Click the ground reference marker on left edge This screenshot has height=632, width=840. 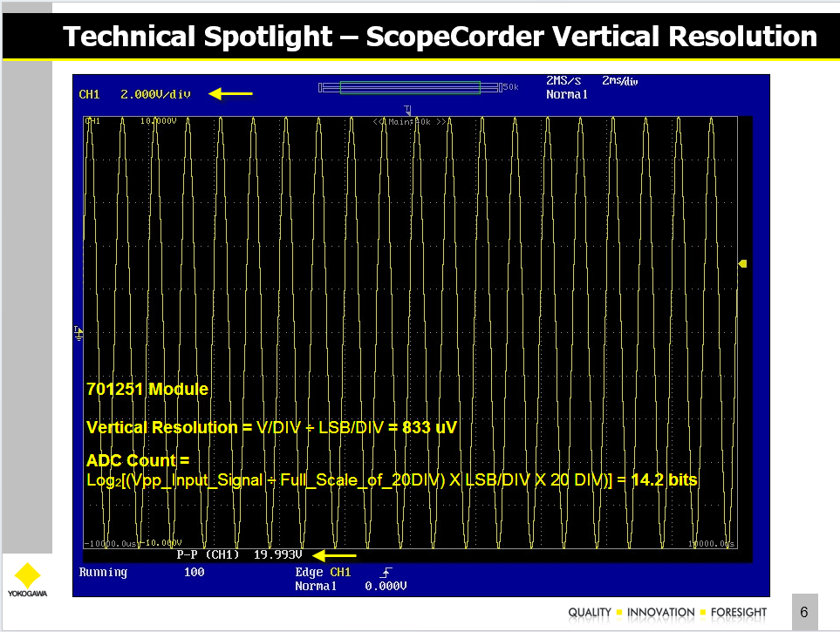[x=79, y=331]
